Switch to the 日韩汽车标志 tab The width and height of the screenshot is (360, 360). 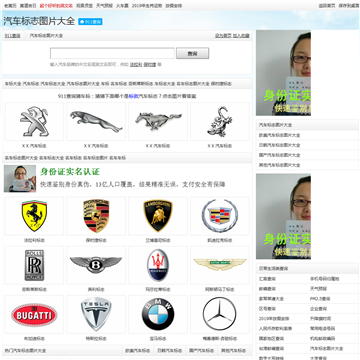coord(170,351)
